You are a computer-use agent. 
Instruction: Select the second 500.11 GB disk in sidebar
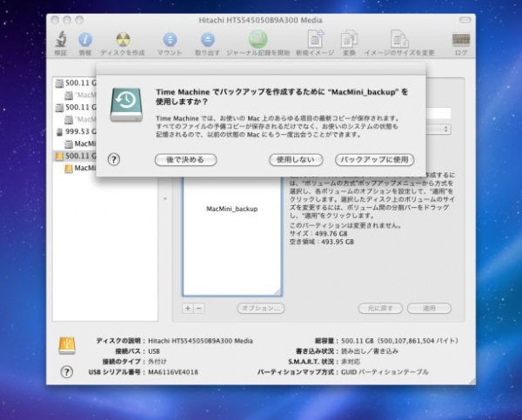coord(76,107)
